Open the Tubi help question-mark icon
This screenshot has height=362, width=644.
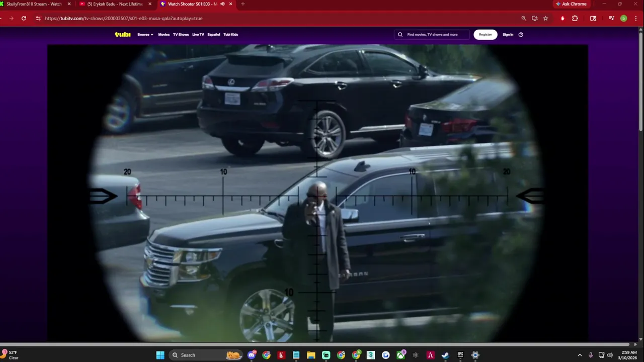[521, 35]
